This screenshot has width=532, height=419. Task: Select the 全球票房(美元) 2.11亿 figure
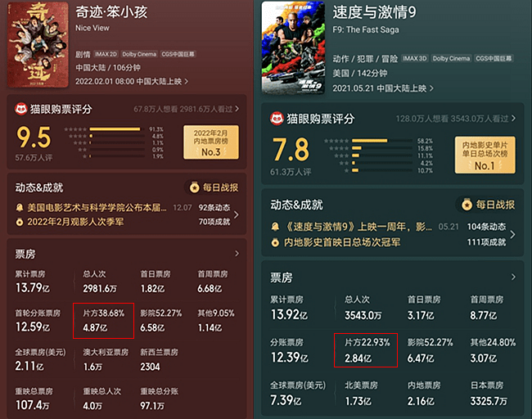40,359
